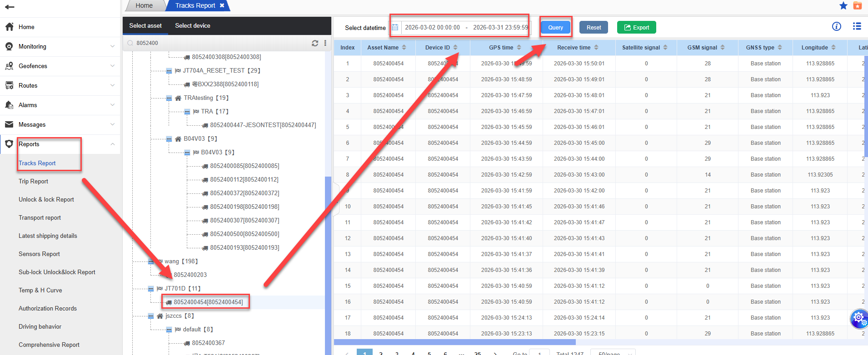Click the Query button
The image size is (868, 355).
[x=555, y=28]
